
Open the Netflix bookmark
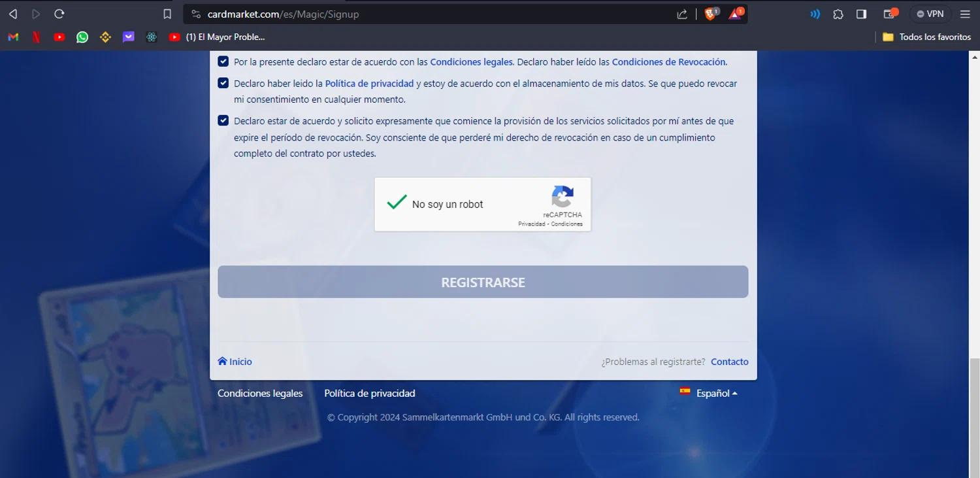pos(37,37)
